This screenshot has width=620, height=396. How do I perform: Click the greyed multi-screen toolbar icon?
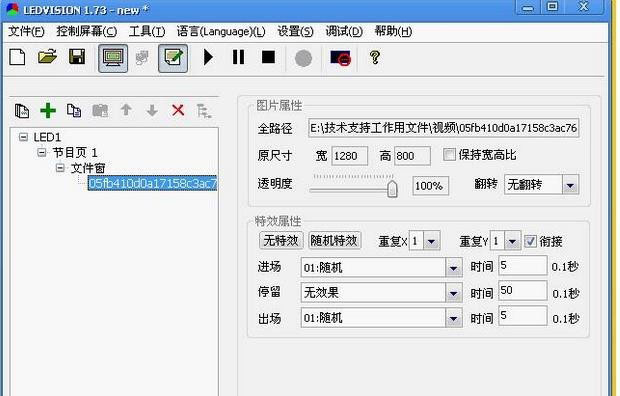click(142, 58)
